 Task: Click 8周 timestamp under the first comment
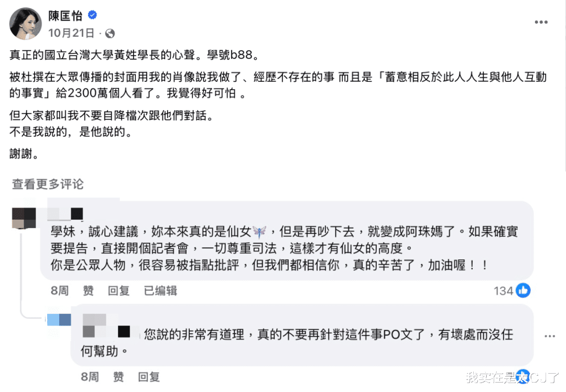(x=60, y=291)
